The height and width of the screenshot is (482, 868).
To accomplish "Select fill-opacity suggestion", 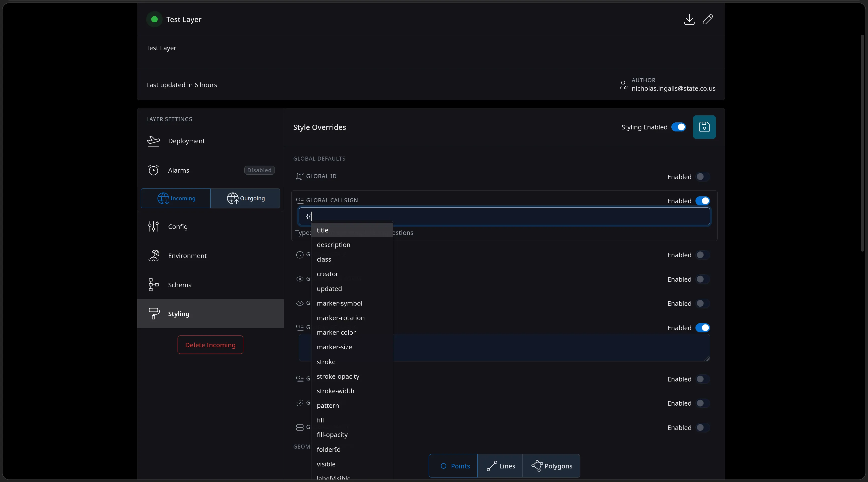I will pyautogui.click(x=352, y=435).
